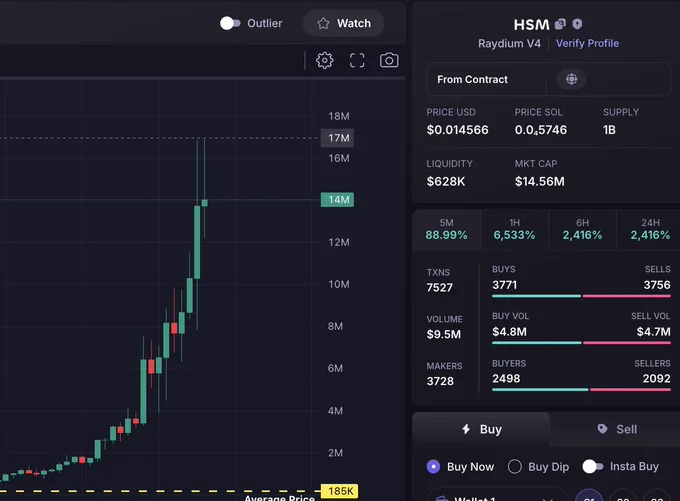Click the PRICE SOL value
Screen dimensions: 680x501
[x=541, y=130]
